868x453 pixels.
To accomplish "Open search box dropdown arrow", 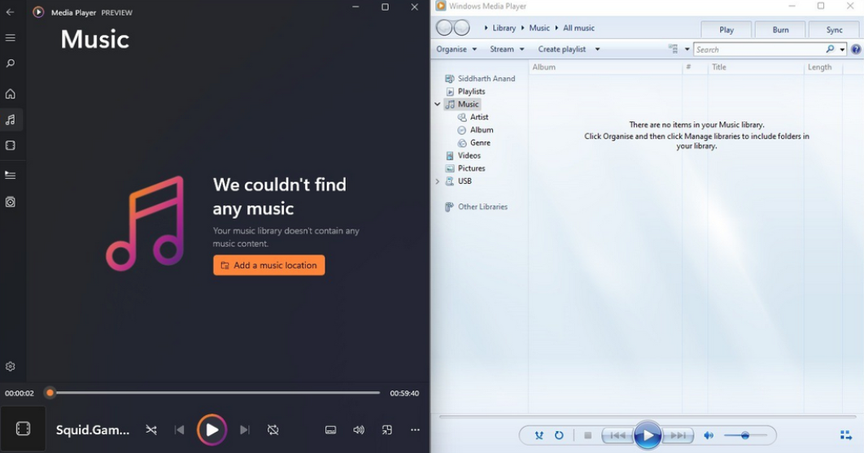I will coord(842,50).
